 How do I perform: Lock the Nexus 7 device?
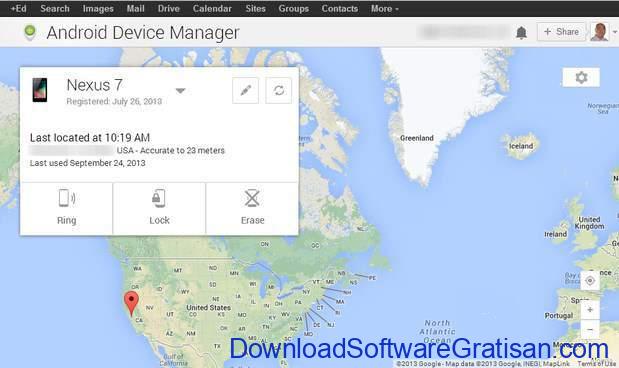[x=159, y=209]
